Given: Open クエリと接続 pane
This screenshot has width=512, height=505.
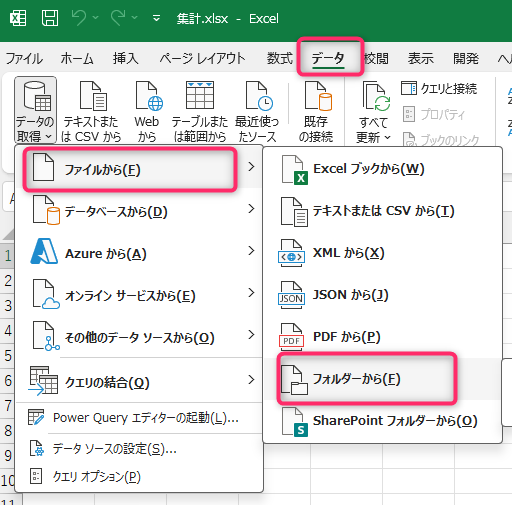Looking at the screenshot, I should coord(439,89).
